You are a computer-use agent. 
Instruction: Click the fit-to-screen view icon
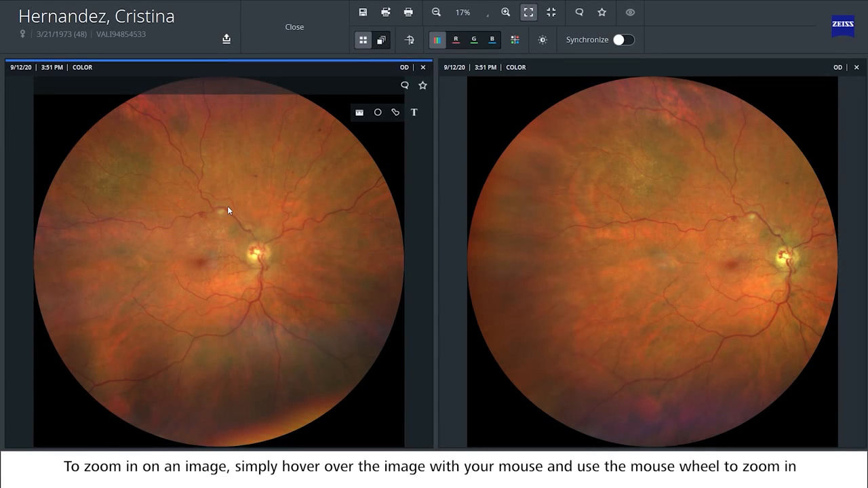(x=528, y=12)
